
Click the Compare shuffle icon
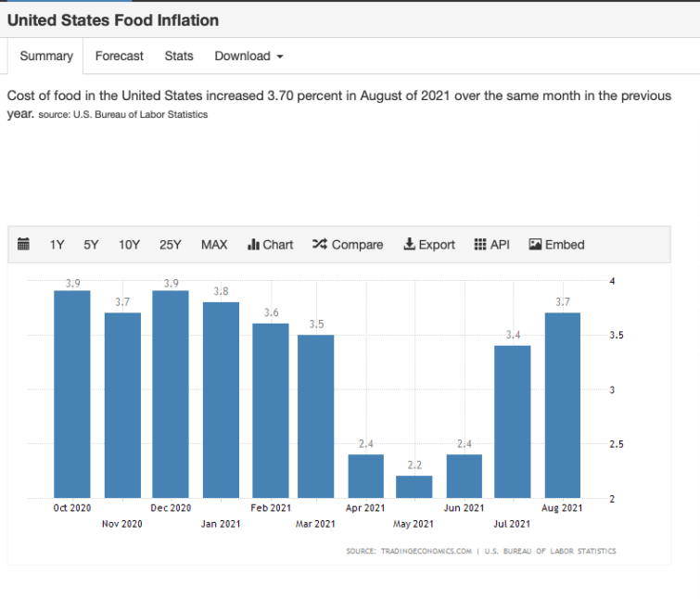click(320, 245)
